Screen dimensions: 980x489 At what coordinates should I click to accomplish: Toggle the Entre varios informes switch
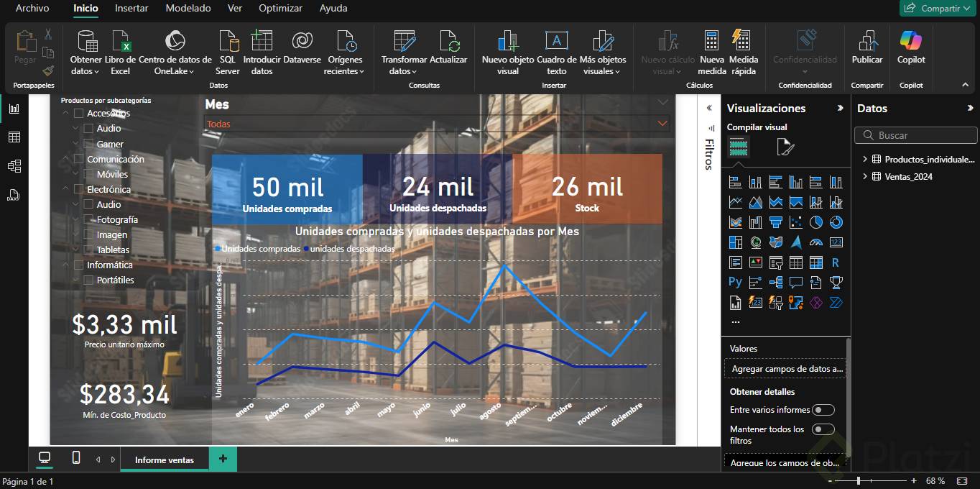tap(823, 410)
